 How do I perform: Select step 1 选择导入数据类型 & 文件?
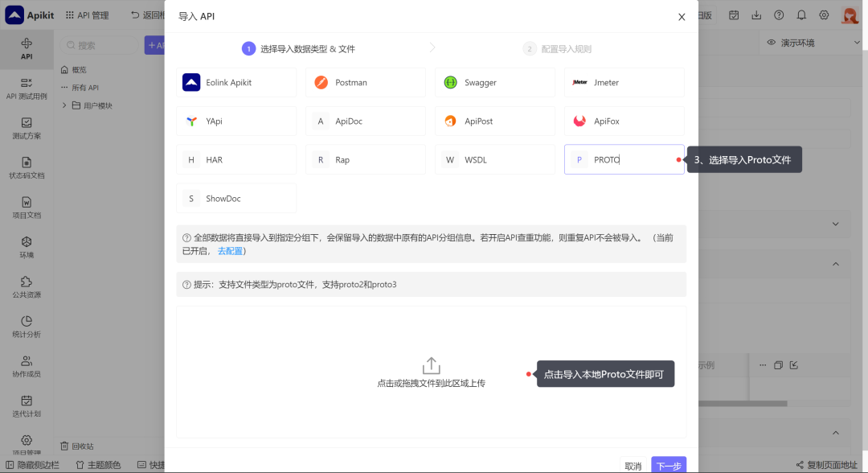299,49
